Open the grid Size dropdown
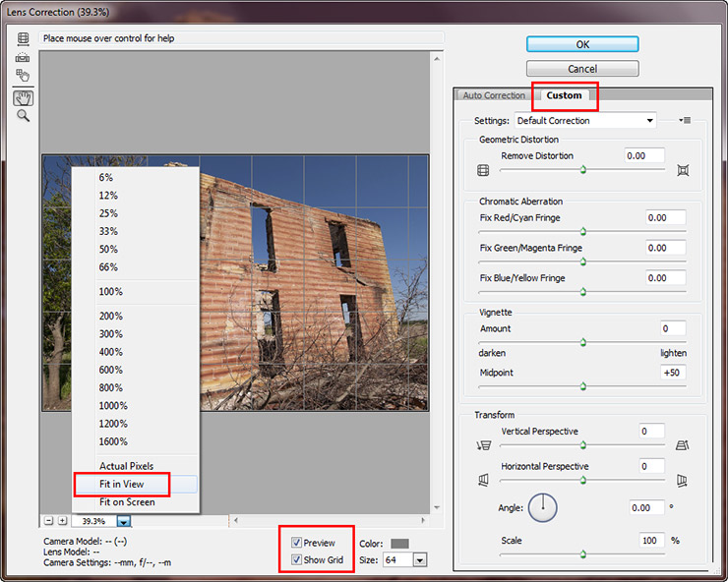Viewport: 728px width, 582px height. (x=420, y=560)
